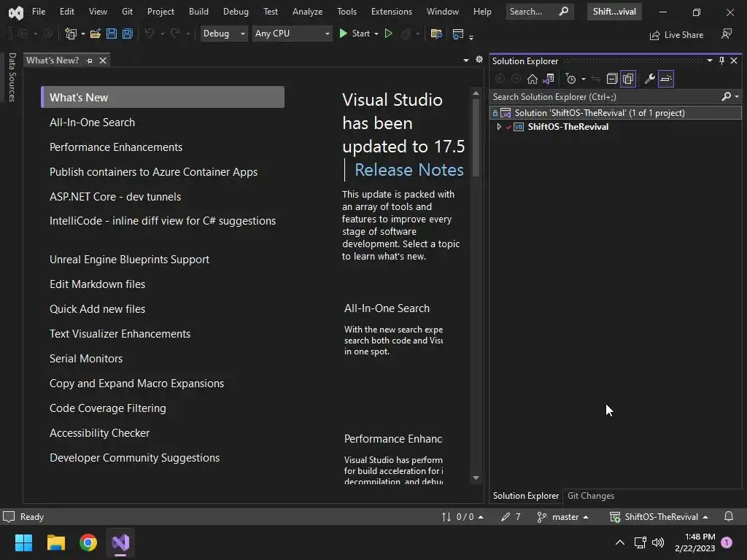Close the What's New? tab
This screenshot has height=560, width=747.
coord(102,61)
